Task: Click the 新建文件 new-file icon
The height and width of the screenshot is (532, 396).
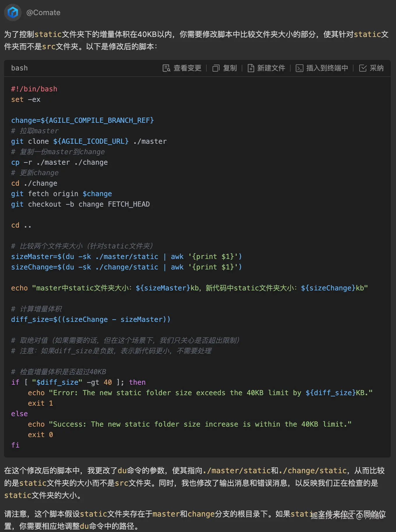Action: coord(251,68)
